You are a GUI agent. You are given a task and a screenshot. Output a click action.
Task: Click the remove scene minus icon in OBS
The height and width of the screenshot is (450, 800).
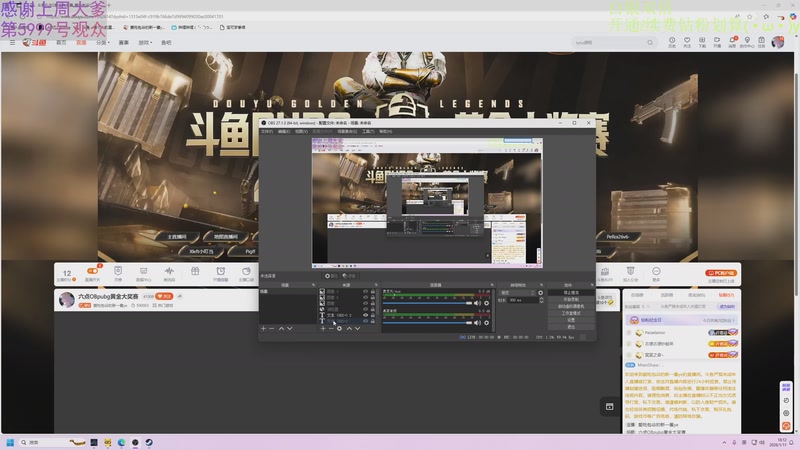[x=271, y=329]
